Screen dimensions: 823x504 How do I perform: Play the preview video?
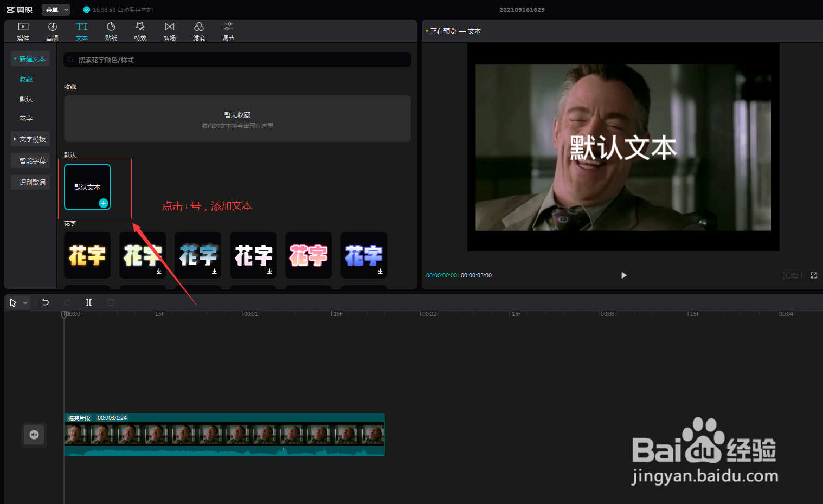tap(623, 275)
